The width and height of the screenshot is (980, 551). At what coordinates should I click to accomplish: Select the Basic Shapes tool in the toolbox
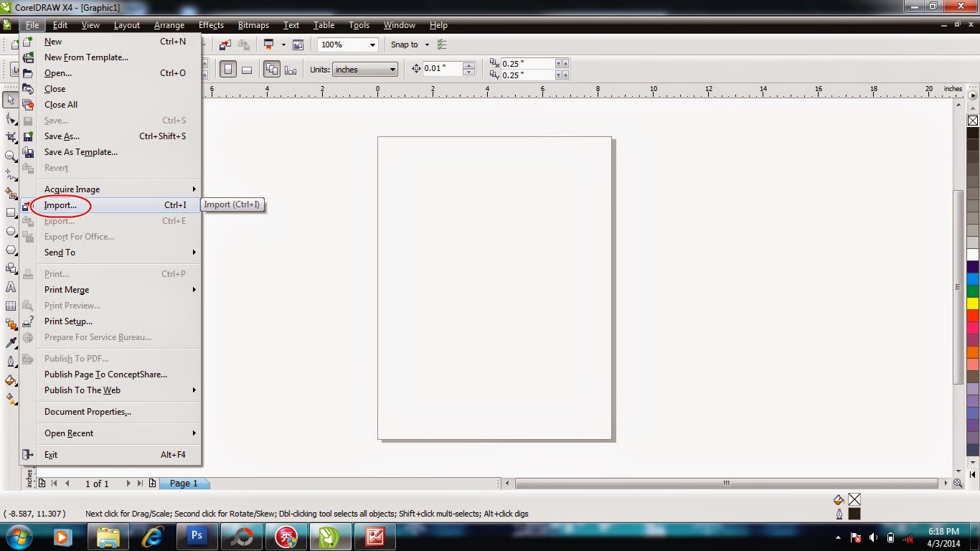click(x=10, y=268)
